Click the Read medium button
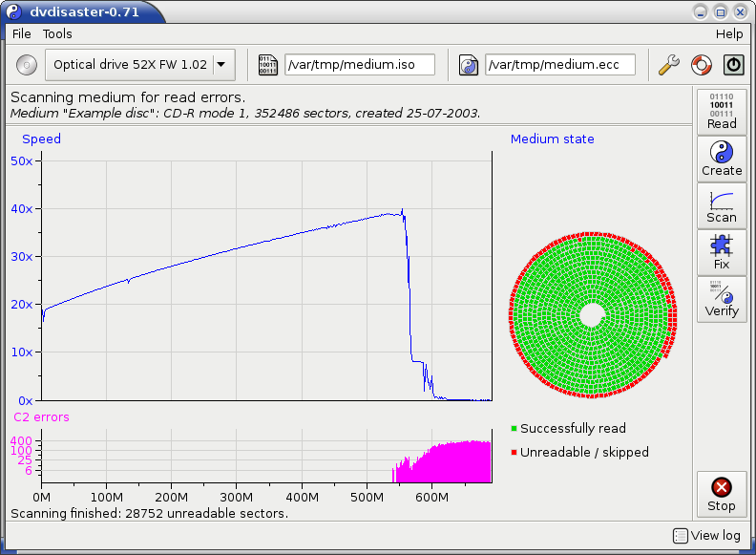 [722, 111]
